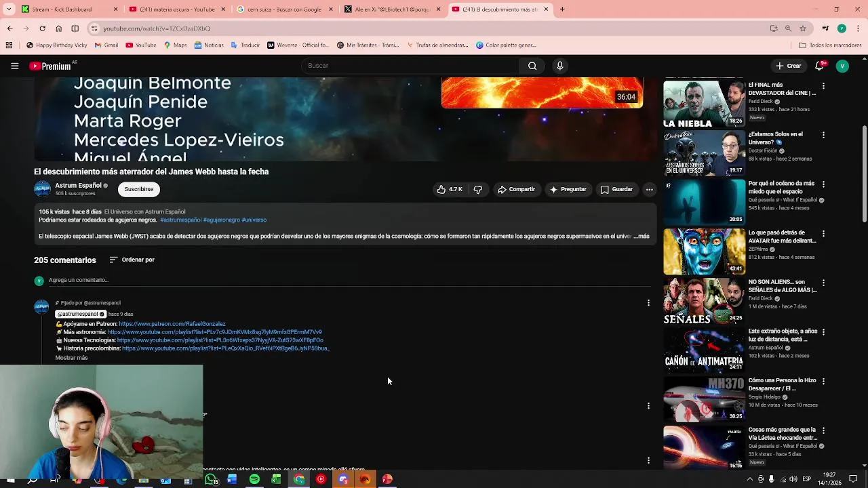
Task: Open options menu for pinned comment
Action: pos(648,303)
